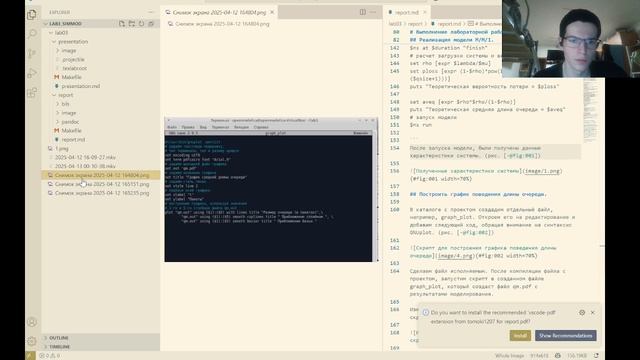Switch to Снимок экрана 2025-04-12 164804.png tab

coord(220,12)
